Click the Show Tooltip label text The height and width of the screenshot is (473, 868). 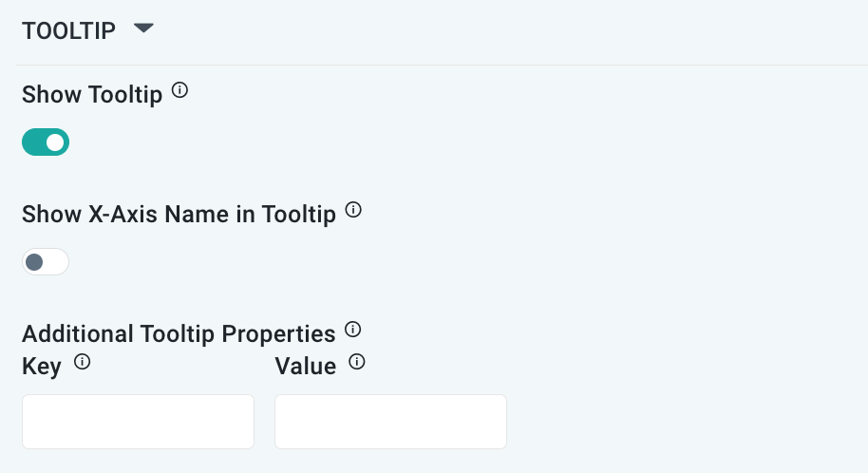point(92,95)
